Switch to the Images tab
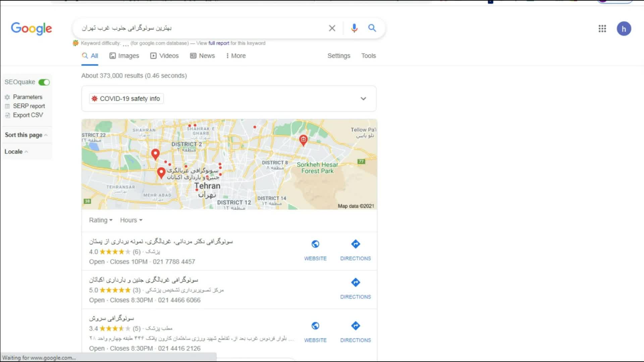This screenshot has width=644, height=362. 124,56
